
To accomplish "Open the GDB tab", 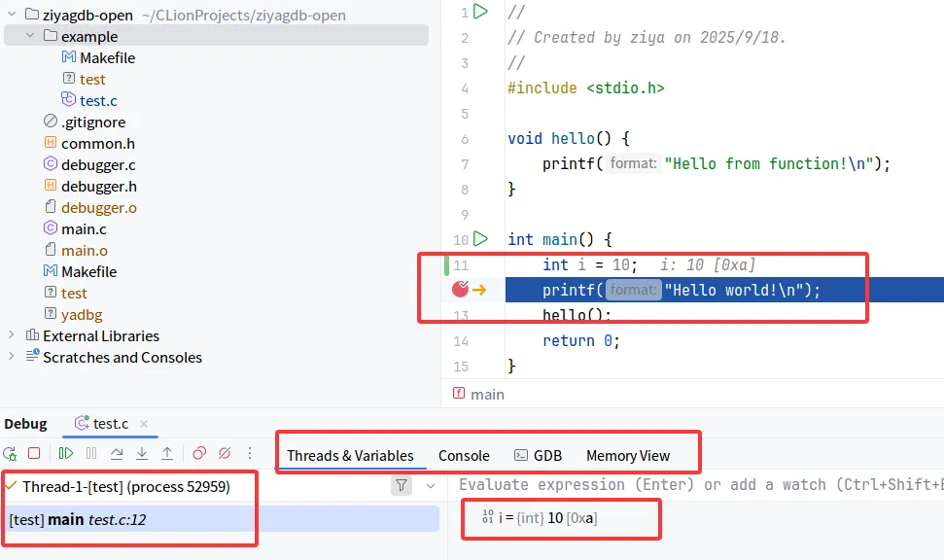I will pyautogui.click(x=539, y=456).
